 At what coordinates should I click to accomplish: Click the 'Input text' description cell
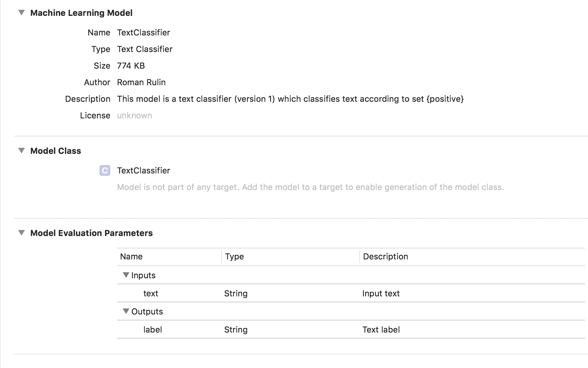[381, 293]
